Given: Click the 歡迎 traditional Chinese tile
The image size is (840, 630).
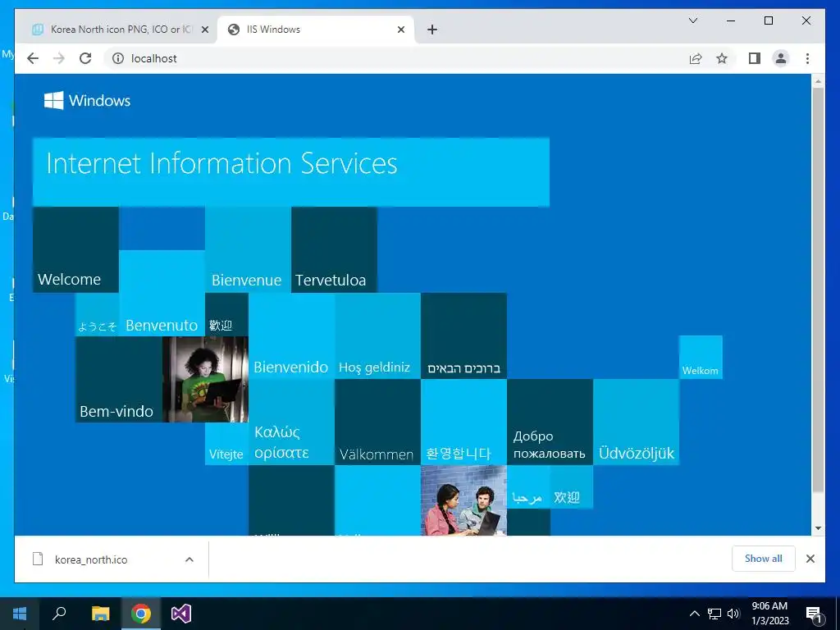Looking at the screenshot, I should click(226, 315).
